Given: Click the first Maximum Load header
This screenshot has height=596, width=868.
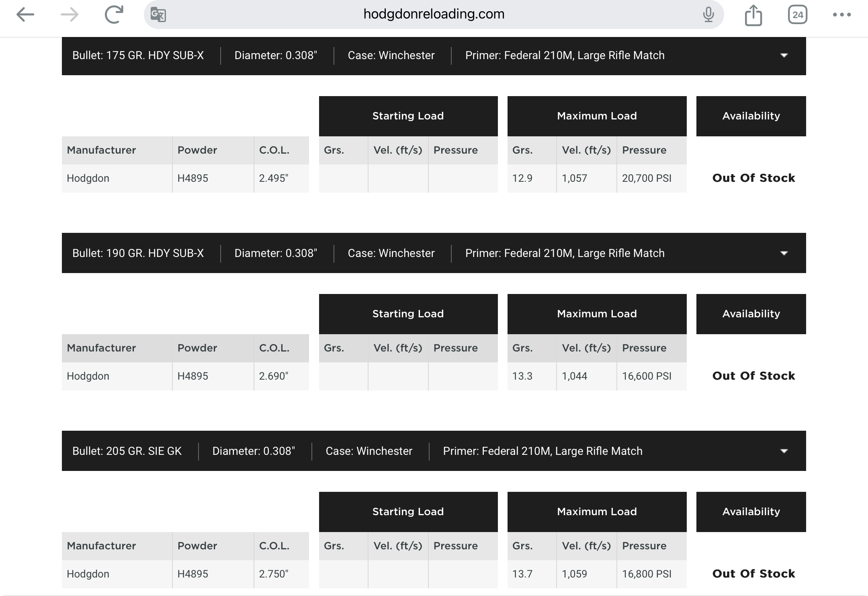Looking at the screenshot, I should 597,116.
